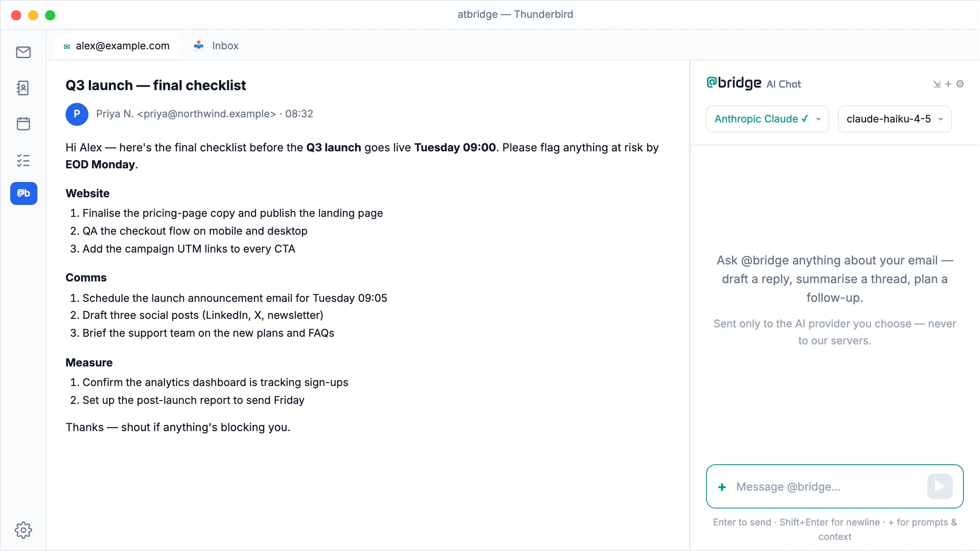Click the bold 'EOD Monday' text
The image size is (980, 551).
click(x=100, y=165)
